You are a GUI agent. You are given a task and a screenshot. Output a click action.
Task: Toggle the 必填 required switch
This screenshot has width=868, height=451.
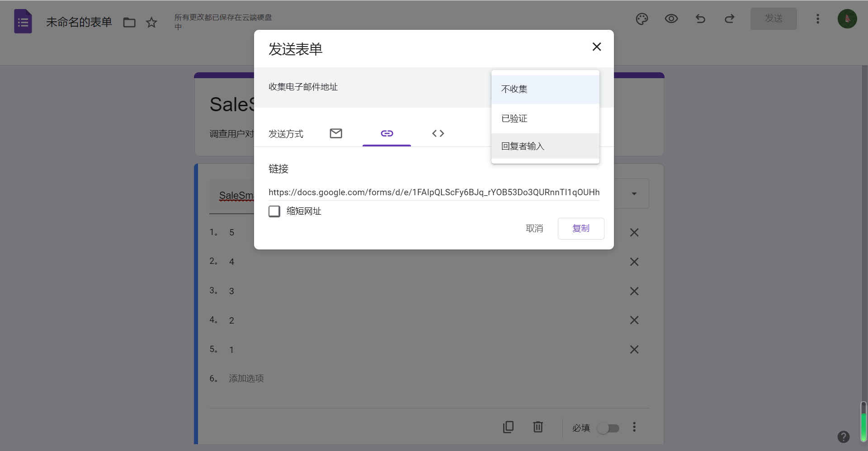click(608, 428)
